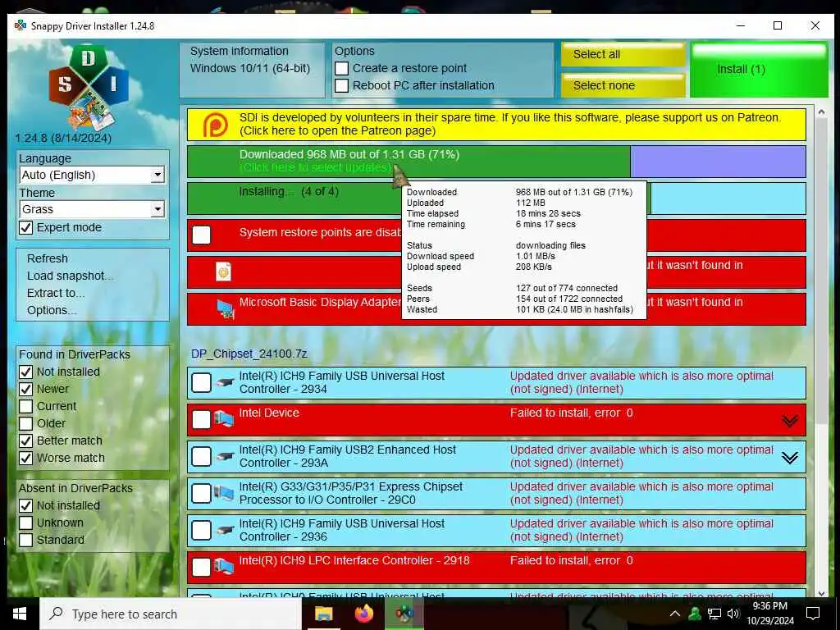Click the display icon for Microsoft Basic Display Adapter

click(226, 309)
